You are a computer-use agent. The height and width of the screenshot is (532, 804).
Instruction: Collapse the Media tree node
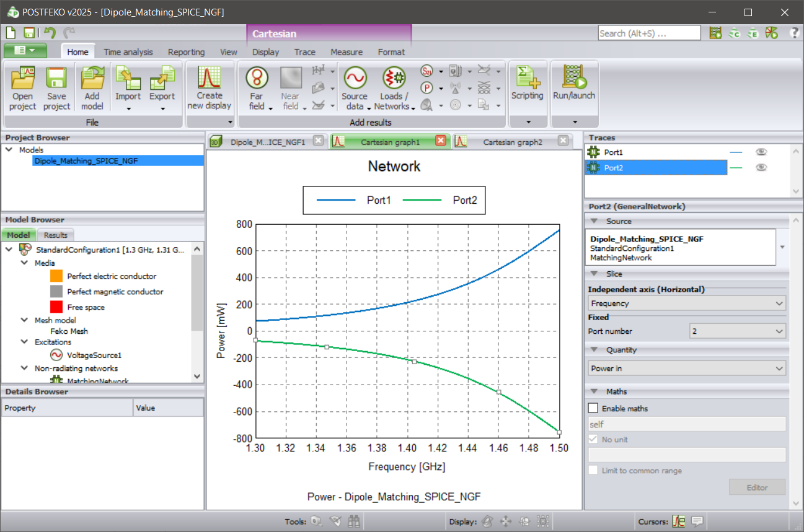click(24, 263)
